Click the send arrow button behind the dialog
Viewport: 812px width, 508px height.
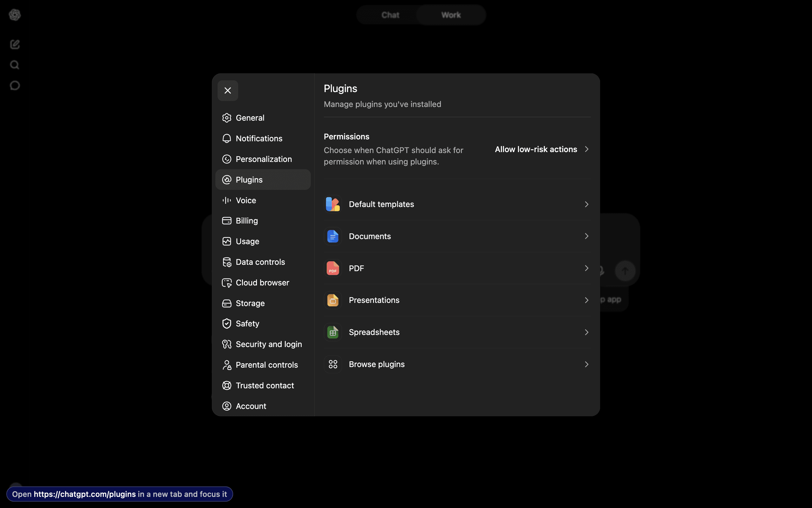click(x=625, y=271)
